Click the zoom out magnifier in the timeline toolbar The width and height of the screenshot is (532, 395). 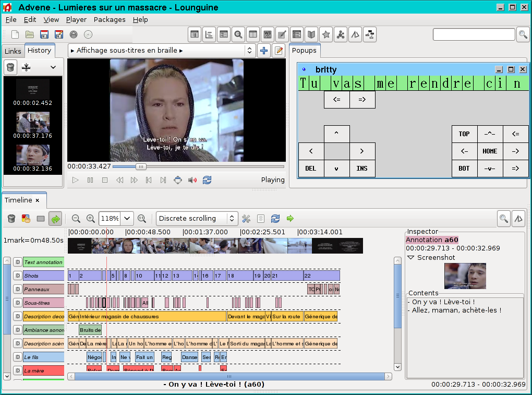76,219
